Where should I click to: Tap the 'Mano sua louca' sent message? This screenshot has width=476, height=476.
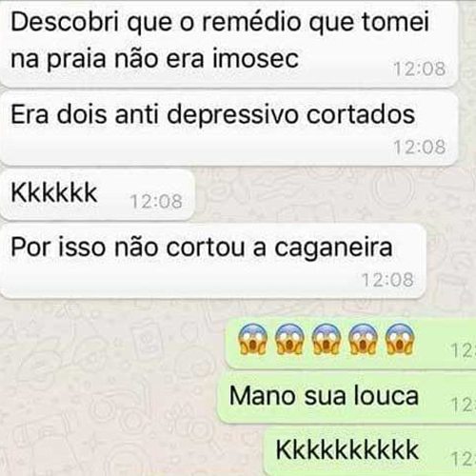pyautogui.click(x=347, y=397)
